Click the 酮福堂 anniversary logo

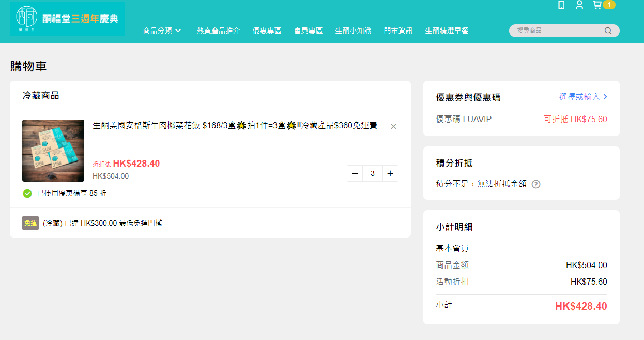67,19
